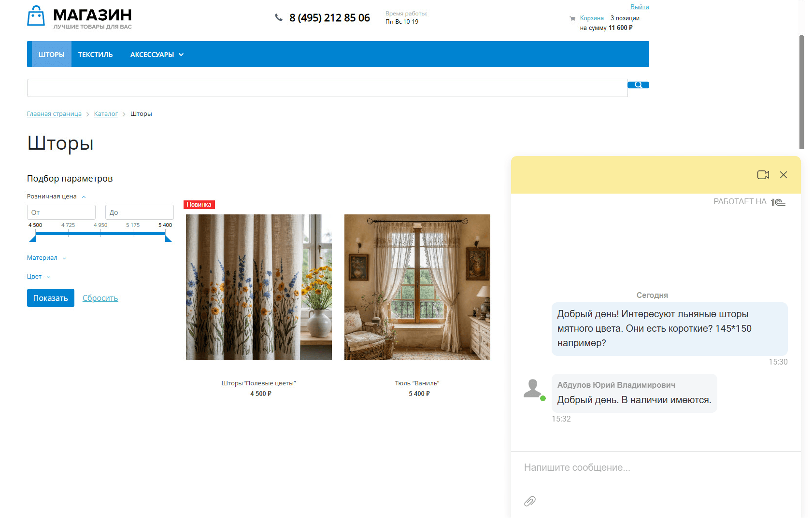Screen dimensions: 812x521
Task: Click the operator avatar in chat
Action: pos(533,389)
